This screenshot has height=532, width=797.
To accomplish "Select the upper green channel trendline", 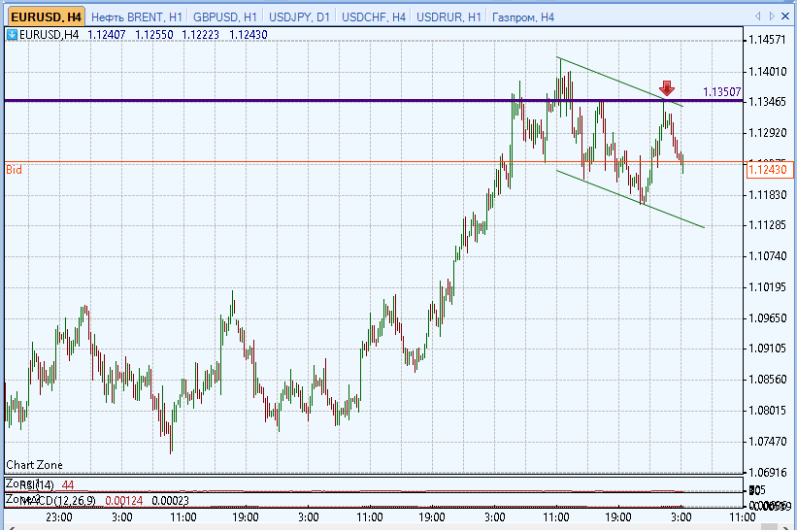I will coord(620,82).
